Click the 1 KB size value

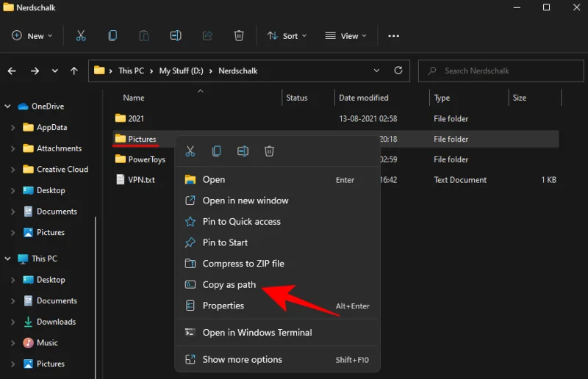(x=548, y=180)
